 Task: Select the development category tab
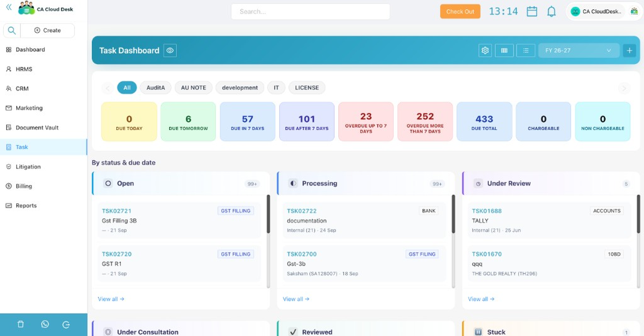coord(240,88)
